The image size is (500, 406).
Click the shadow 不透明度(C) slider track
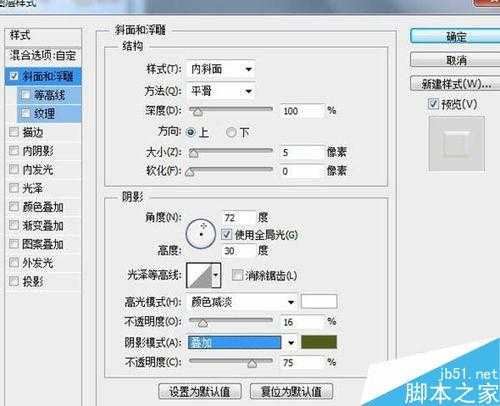[x=231, y=360]
